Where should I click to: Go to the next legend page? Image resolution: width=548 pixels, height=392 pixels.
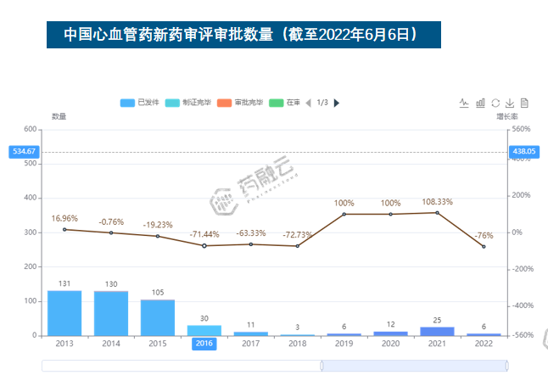(x=337, y=103)
